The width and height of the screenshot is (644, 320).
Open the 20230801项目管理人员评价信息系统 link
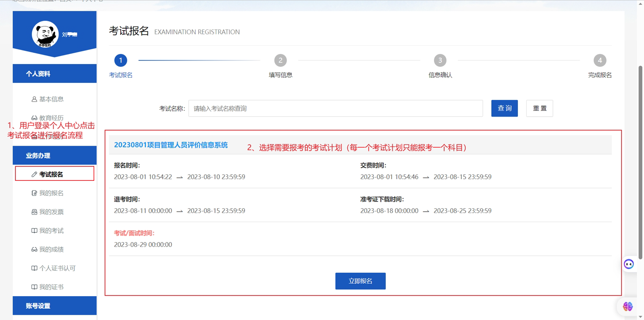[171, 145]
